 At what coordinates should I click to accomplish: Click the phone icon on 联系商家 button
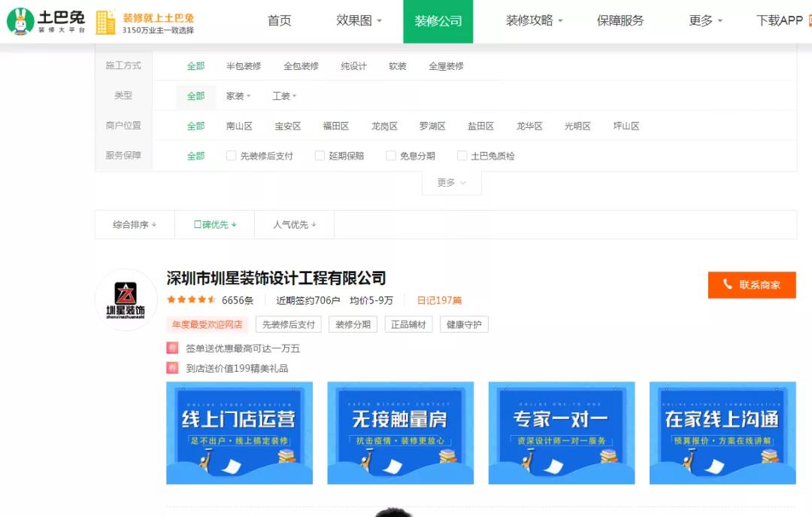[x=726, y=285]
